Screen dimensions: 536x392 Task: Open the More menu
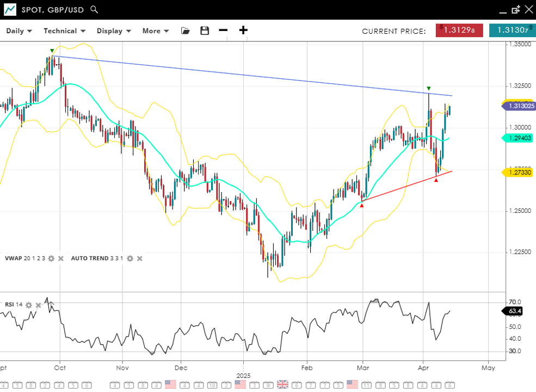coord(156,31)
